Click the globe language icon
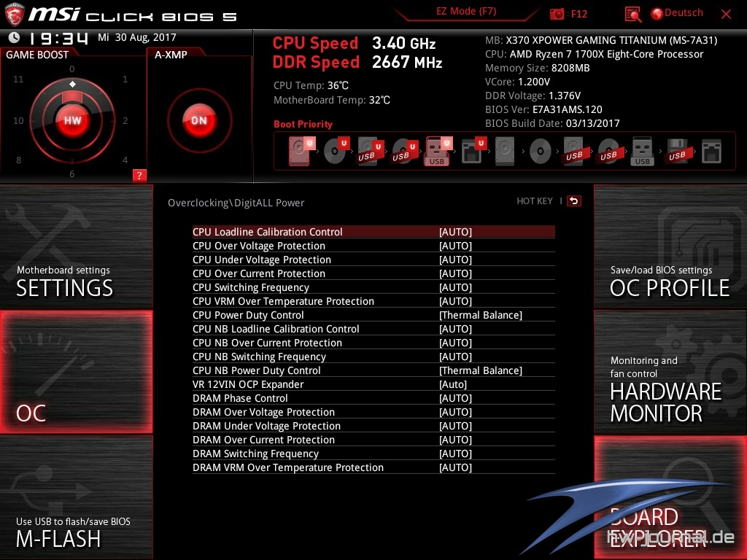This screenshot has height=560, width=747. pyautogui.click(x=657, y=14)
